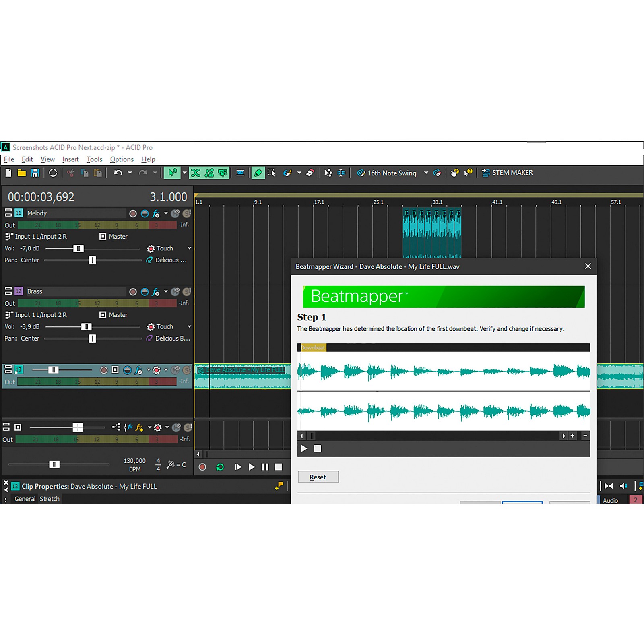Screen dimensions: 644x644
Task: Solo the Brass track
Action: point(187,292)
